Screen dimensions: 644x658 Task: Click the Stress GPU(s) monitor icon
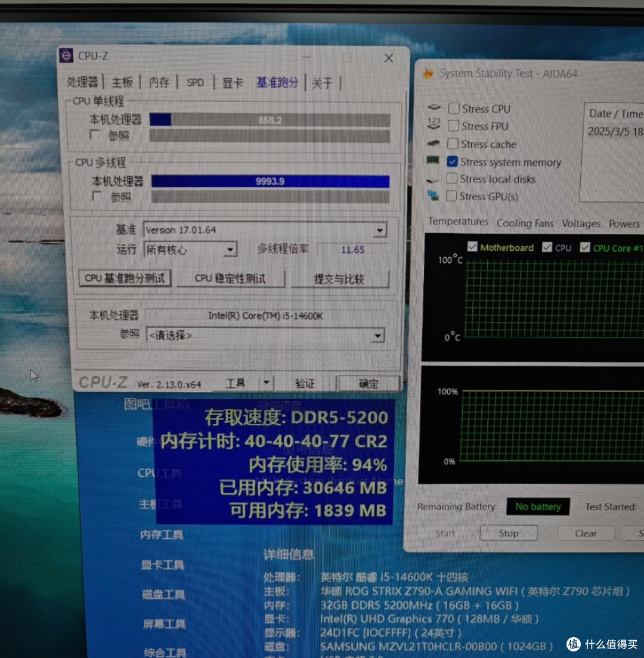(x=432, y=195)
